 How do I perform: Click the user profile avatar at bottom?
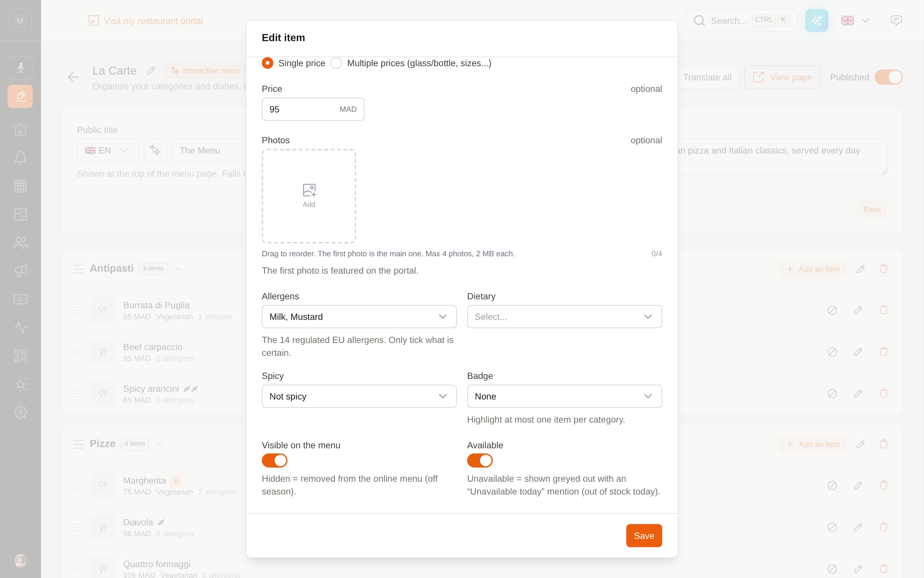(20, 560)
